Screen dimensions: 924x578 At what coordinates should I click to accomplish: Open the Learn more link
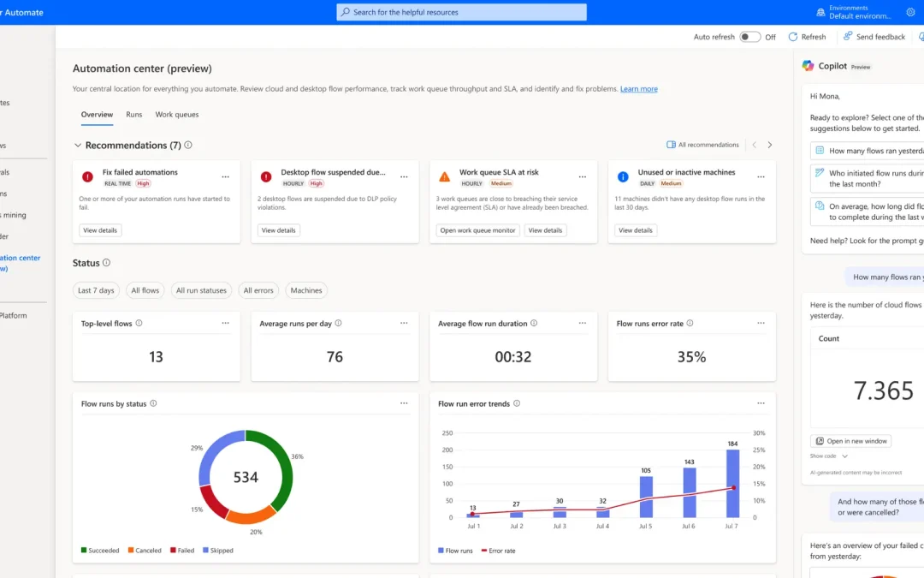(639, 89)
